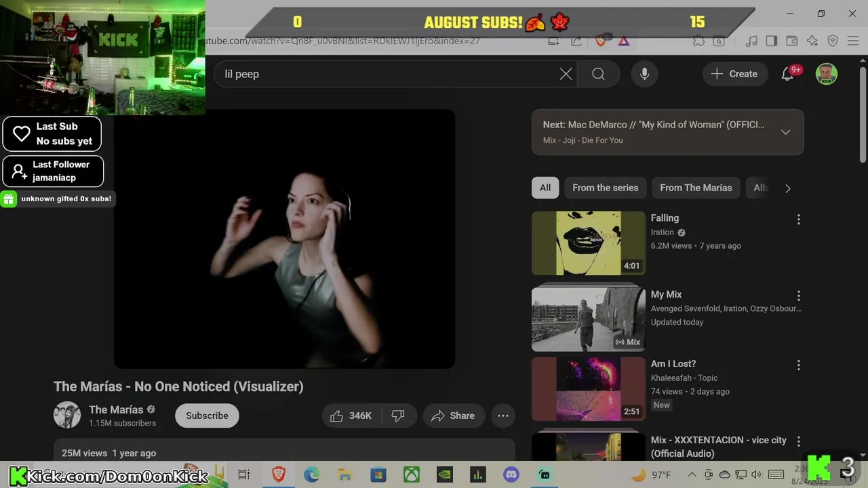Open browser extensions puzzle icon
The height and width of the screenshot is (488, 868).
[698, 41]
